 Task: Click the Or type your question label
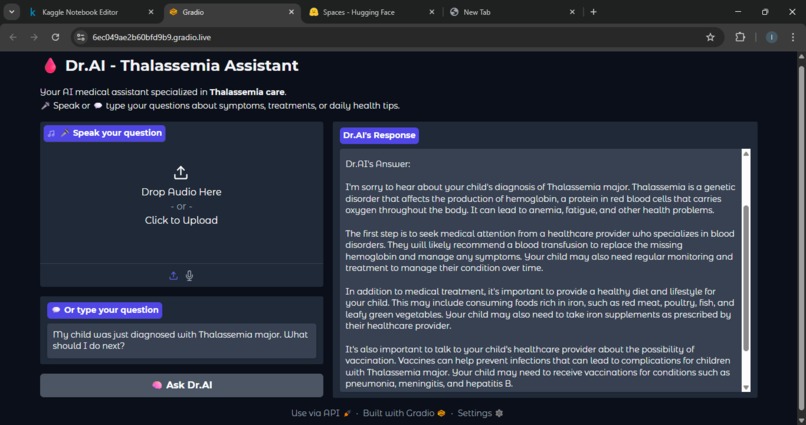[x=105, y=310]
